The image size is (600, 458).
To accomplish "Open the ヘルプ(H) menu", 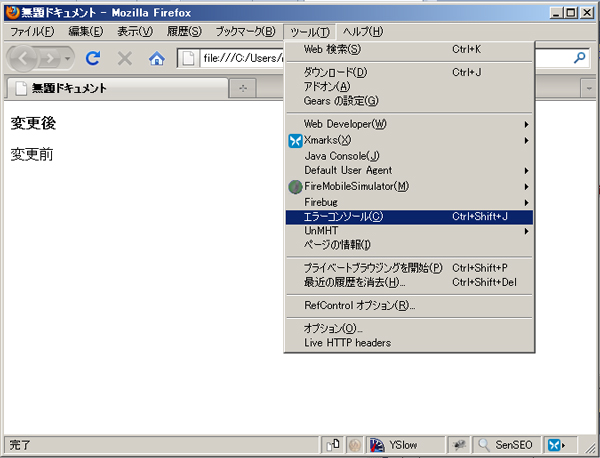I will 362,31.
